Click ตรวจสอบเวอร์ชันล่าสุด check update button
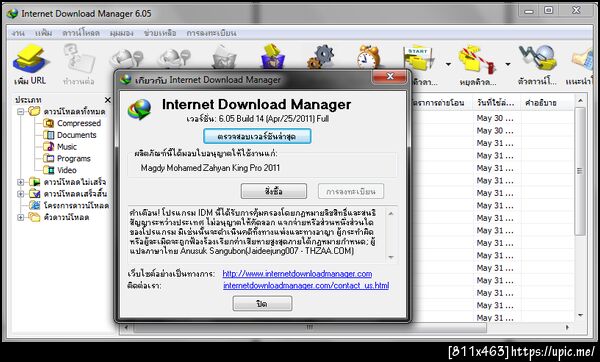Viewport: 600px width, 362px height. 257,136
